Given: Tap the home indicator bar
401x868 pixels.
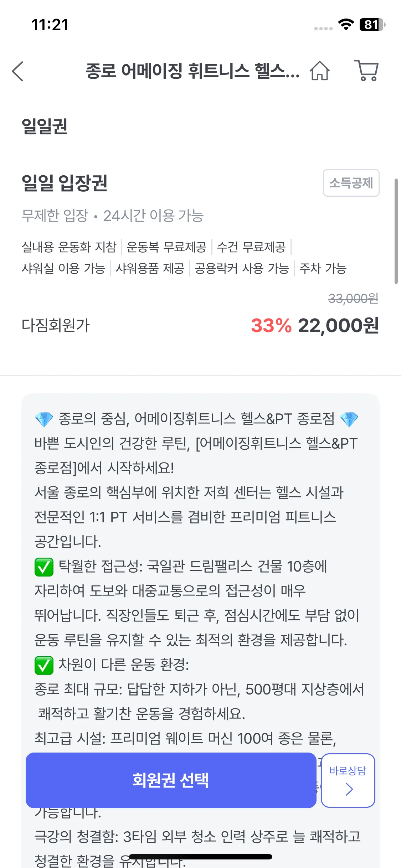Looking at the screenshot, I should point(200,857).
